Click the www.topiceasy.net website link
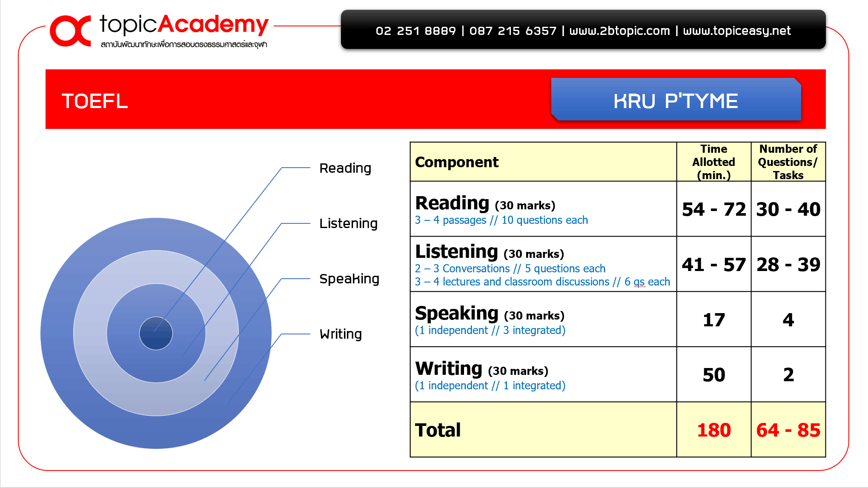The width and height of the screenshot is (868, 488). tap(737, 31)
